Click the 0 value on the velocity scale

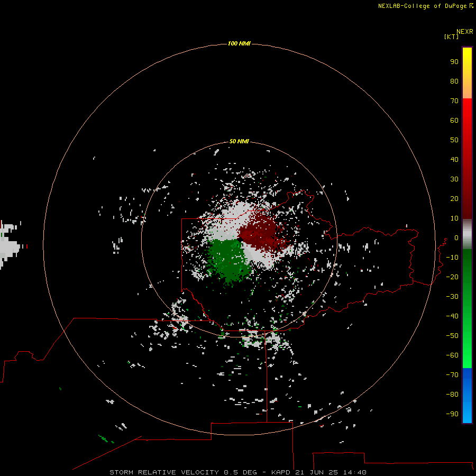click(x=456, y=237)
